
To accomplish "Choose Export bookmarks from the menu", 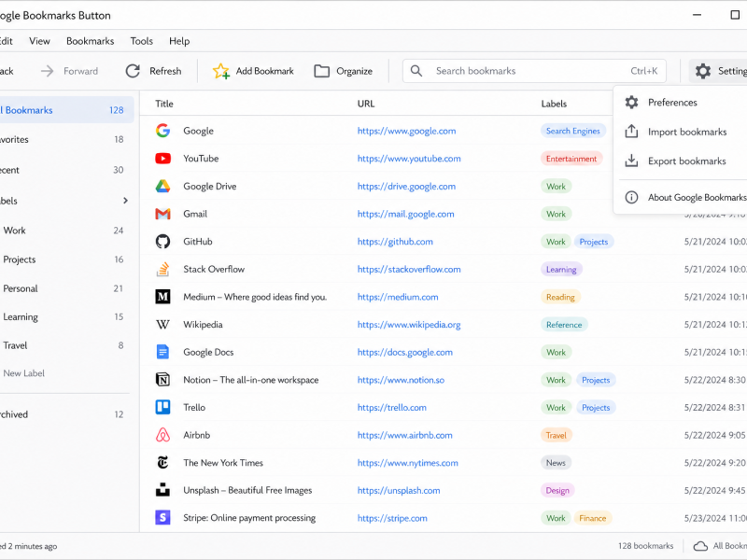I will 682,161.
